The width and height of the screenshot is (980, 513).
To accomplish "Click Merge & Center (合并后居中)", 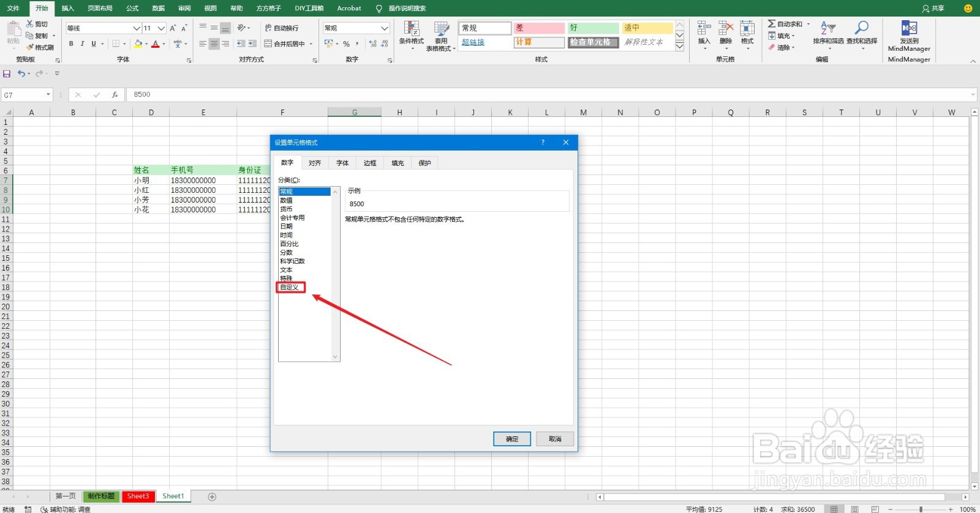I will [x=286, y=43].
